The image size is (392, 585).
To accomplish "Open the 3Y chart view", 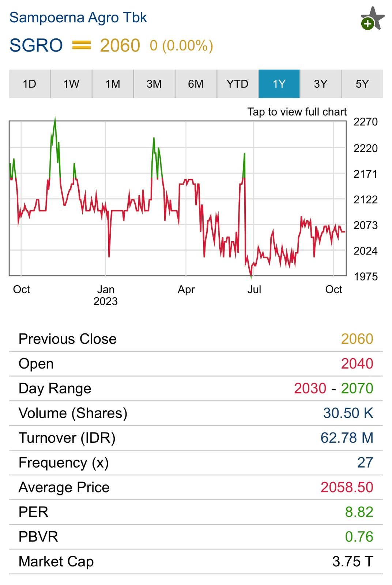I will coord(321,84).
